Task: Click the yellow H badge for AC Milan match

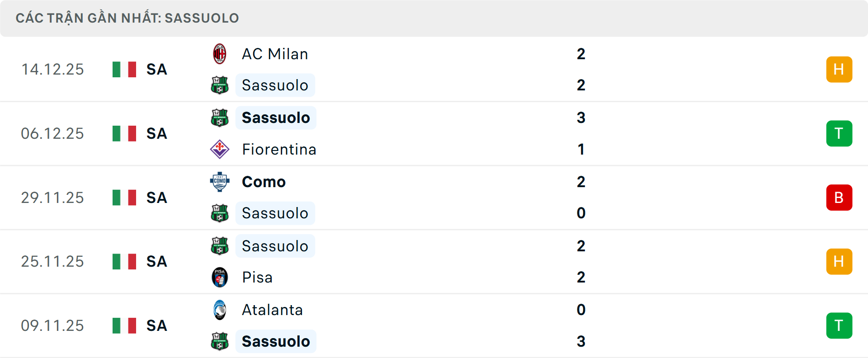Action: point(839,69)
